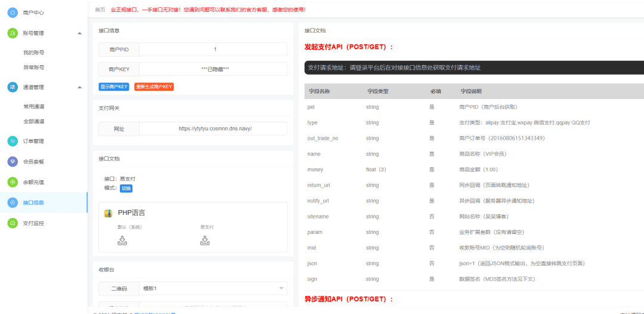Click the 支付监控 gauge icon

[x=13, y=224]
